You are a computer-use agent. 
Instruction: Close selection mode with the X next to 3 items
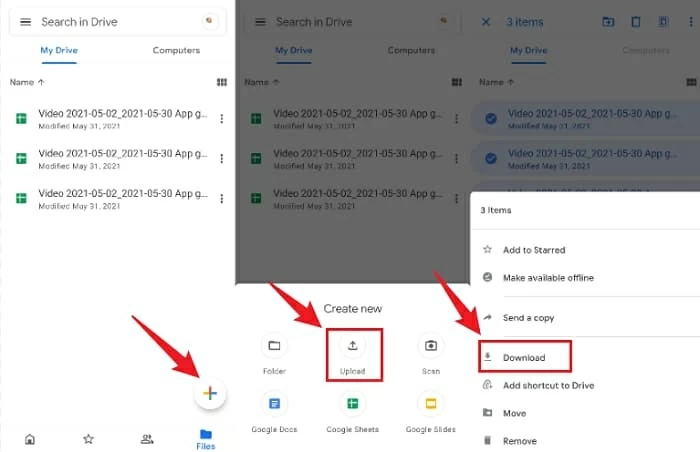486,22
